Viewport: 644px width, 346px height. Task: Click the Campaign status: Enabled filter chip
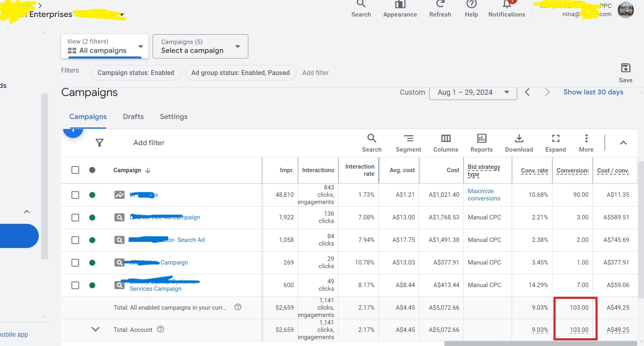tap(136, 73)
